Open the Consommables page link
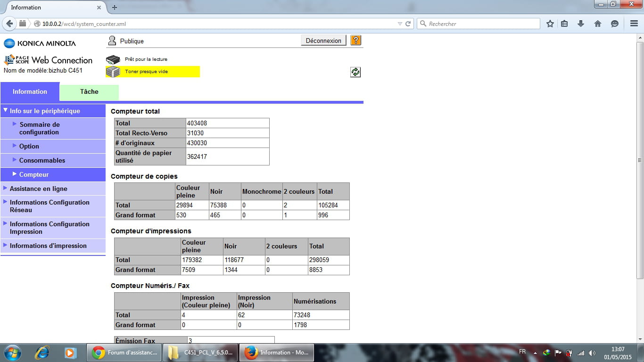The height and width of the screenshot is (362, 644). [42, 160]
